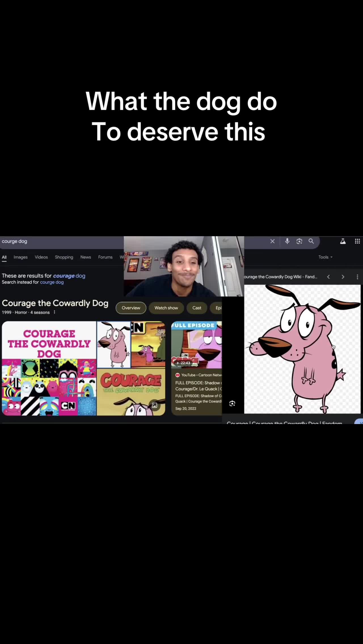Open the Google apps grid icon

(x=357, y=241)
